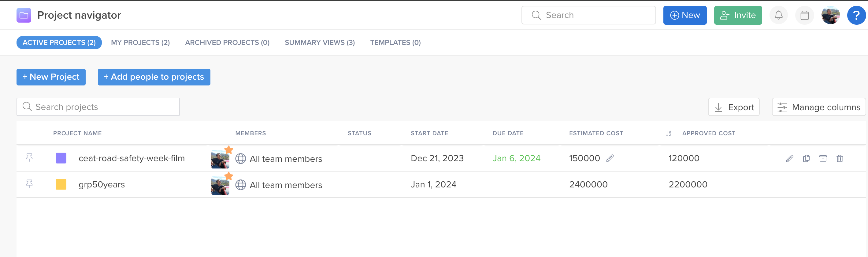Open the blue New create menu
This screenshot has width=868, height=257.
click(685, 15)
